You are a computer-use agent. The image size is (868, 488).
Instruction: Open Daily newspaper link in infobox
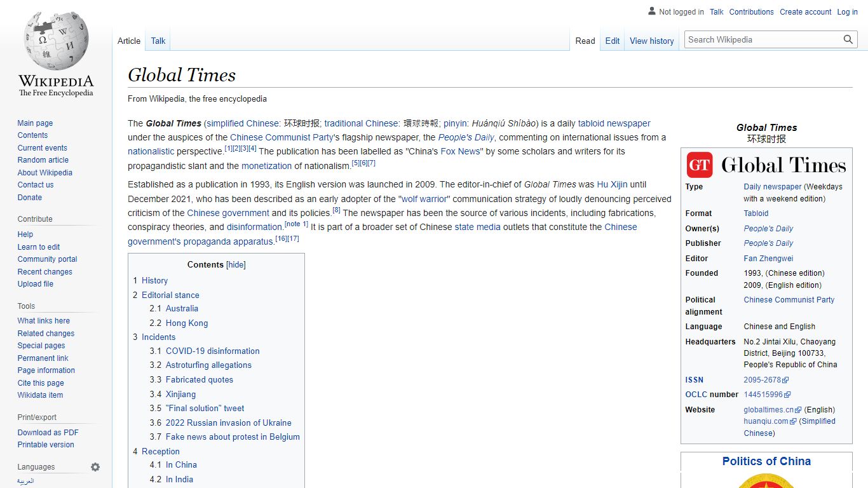(773, 187)
